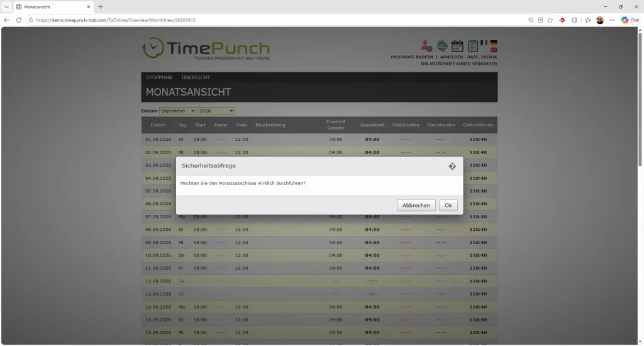Click the browser address bar URL
The height and width of the screenshot is (346, 644).
[x=116, y=20]
